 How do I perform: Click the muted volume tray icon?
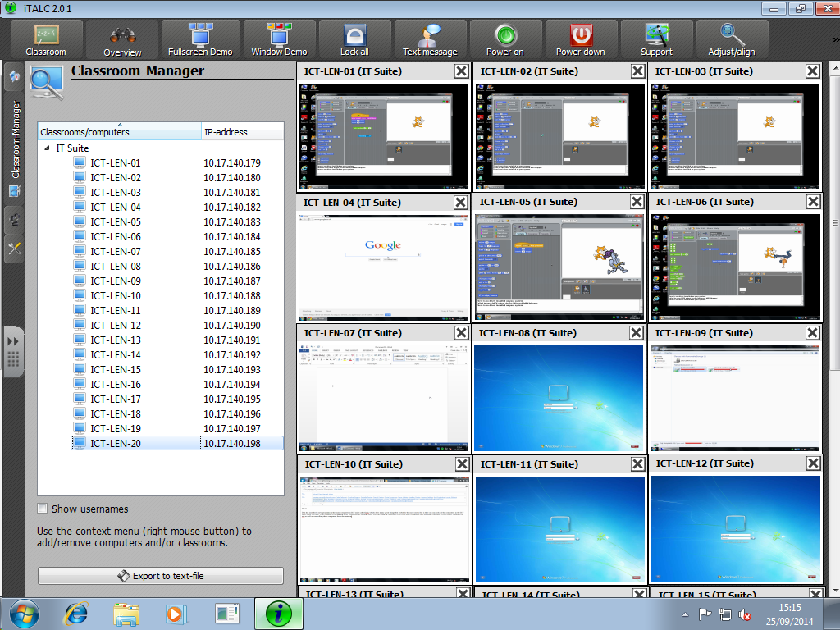tap(744, 614)
